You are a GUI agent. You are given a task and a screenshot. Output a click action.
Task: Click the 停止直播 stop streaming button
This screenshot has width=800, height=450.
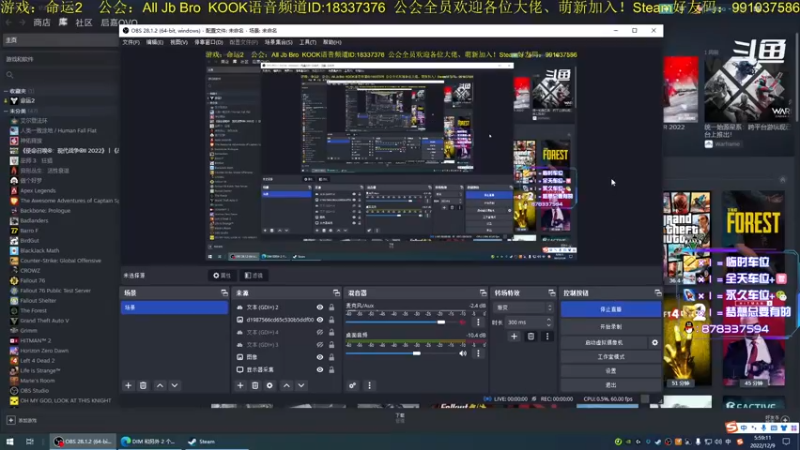coord(611,309)
